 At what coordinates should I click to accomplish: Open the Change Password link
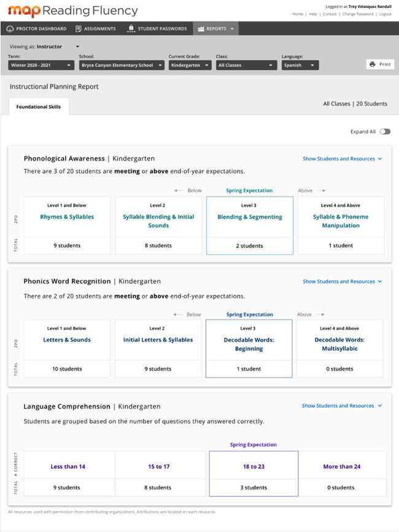(x=357, y=14)
